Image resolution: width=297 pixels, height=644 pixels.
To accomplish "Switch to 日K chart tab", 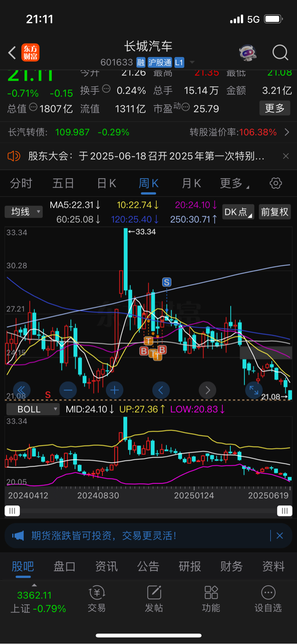I will (106, 183).
